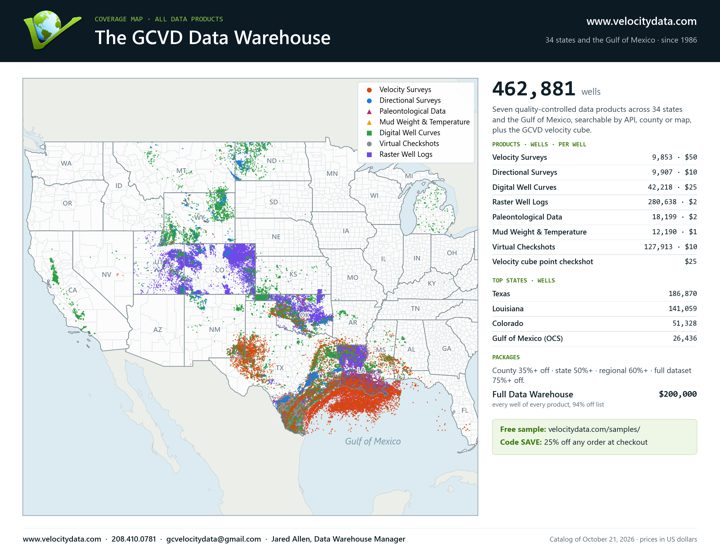The width and height of the screenshot is (720, 556).
Task: Click the GCVD globe checkmark logo
Action: pos(52,30)
